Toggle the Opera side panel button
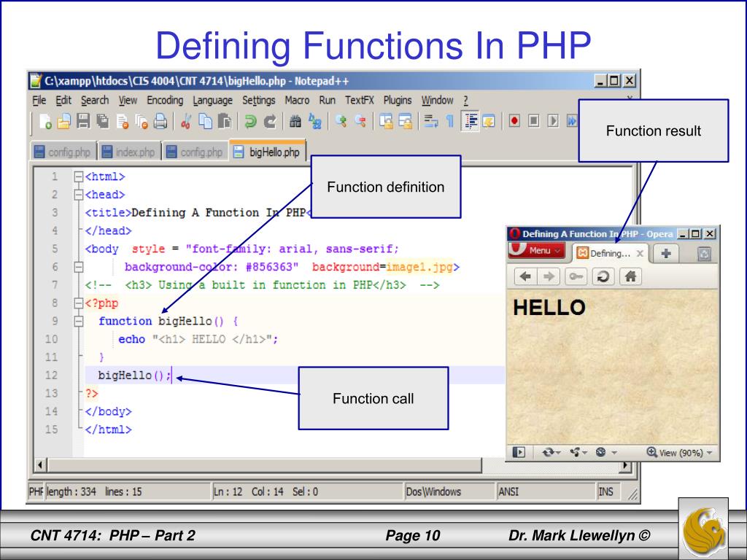Viewport: 747px width, 560px height. [519, 452]
